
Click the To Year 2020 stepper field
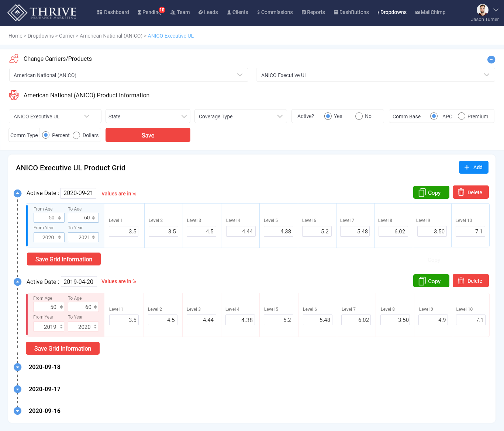pos(83,327)
